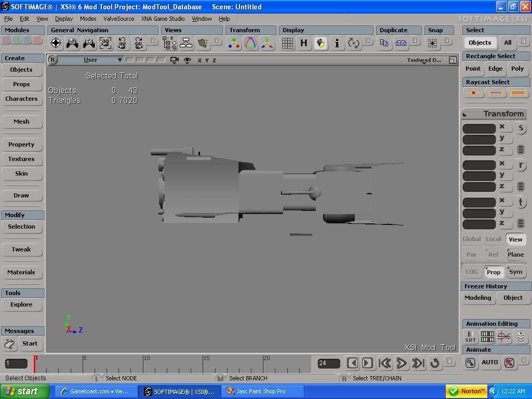Image resolution: width=532 pixels, height=399 pixels.
Task: Click the info (i) display icon
Action: click(x=337, y=43)
